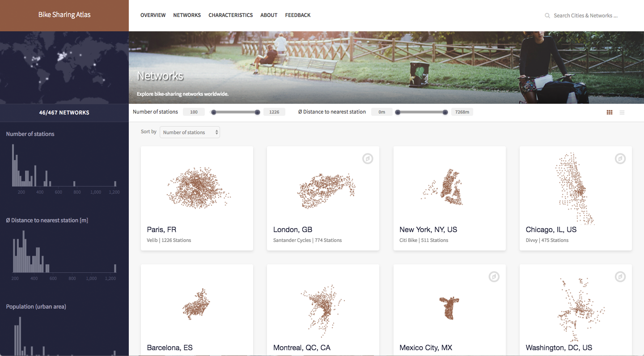Go to the Characteristics page
This screenshot has height=356, width=644.
coord(230,15)
